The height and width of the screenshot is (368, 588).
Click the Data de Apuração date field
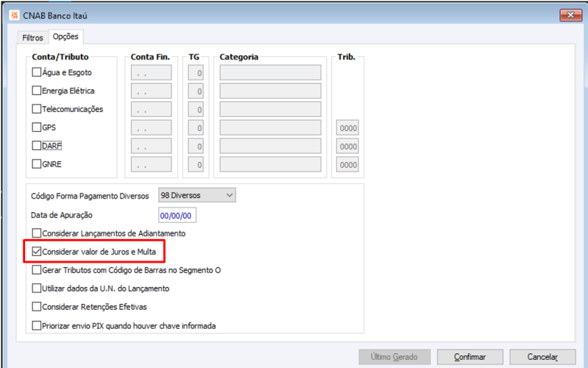(177, 216)
